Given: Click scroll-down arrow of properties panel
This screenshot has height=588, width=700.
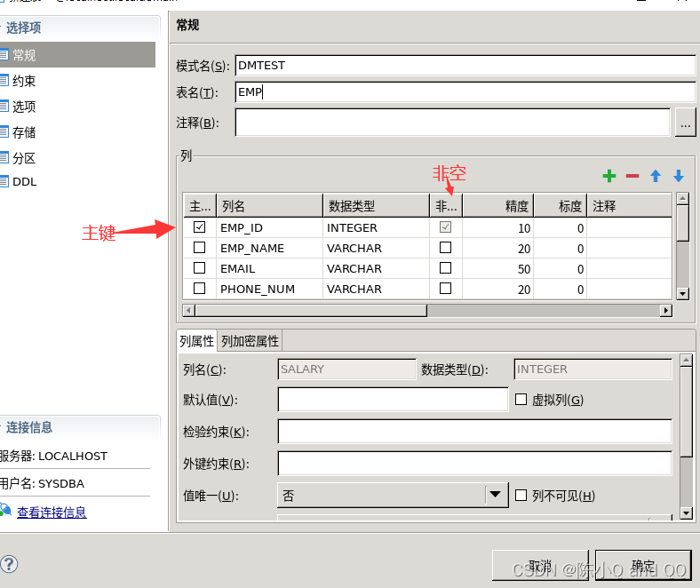Looking at the screenshot, I should [686, 513].
